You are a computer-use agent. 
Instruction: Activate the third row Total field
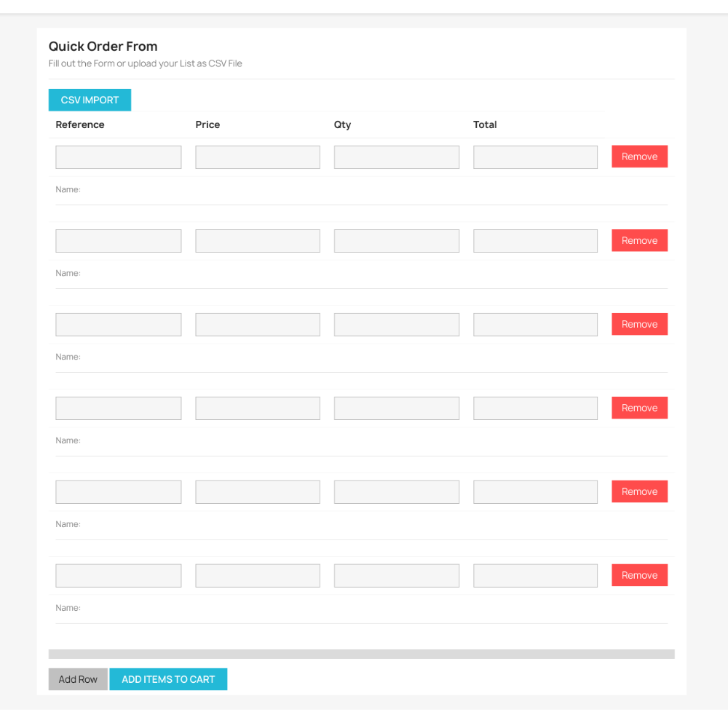pos(535,325)
